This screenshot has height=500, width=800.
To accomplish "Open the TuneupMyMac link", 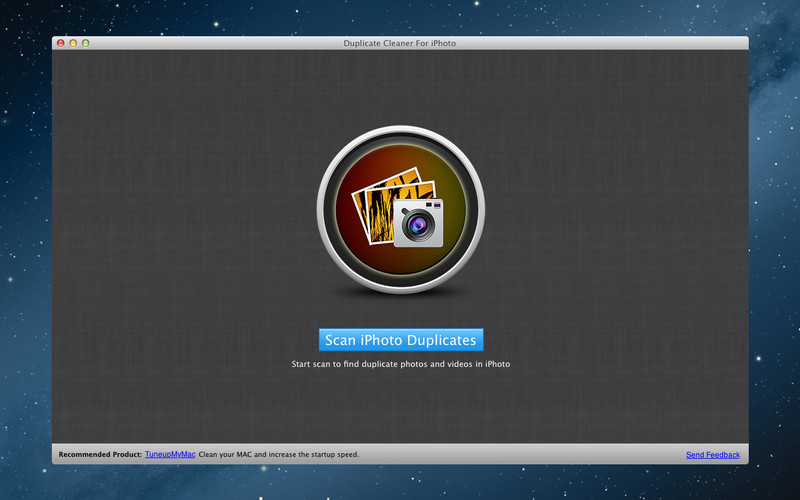I will point(169,454).
